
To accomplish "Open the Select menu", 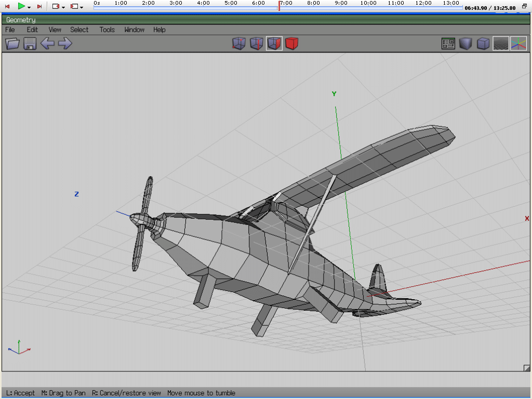I will coord(79,30).
